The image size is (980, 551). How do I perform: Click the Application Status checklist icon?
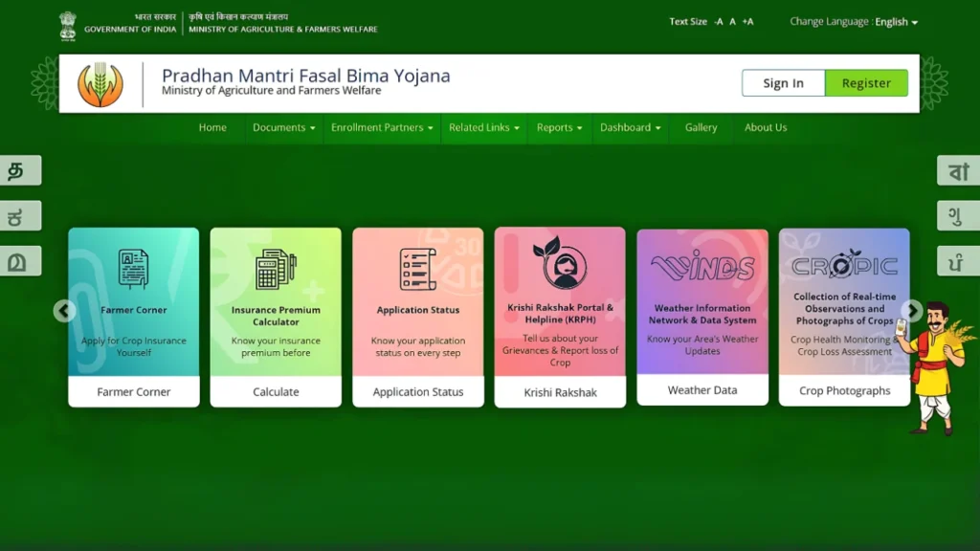coord(418,269)
